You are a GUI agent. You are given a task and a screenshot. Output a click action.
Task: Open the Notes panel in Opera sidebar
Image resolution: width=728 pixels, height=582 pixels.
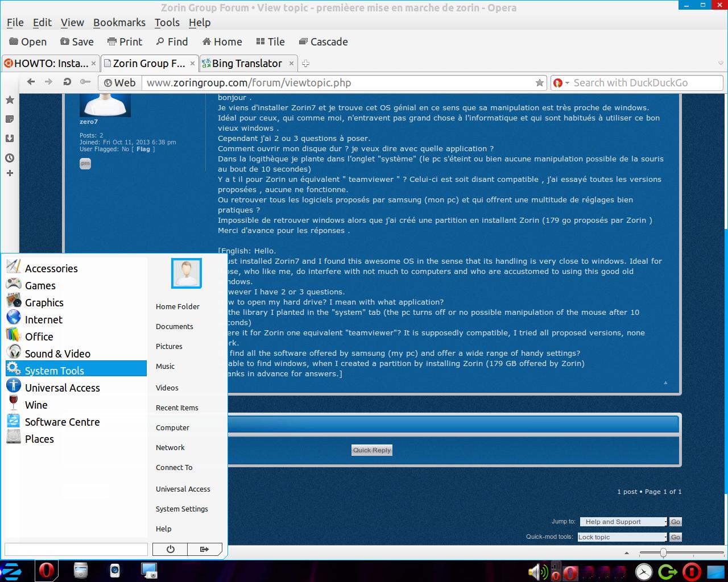pos(10,119)
